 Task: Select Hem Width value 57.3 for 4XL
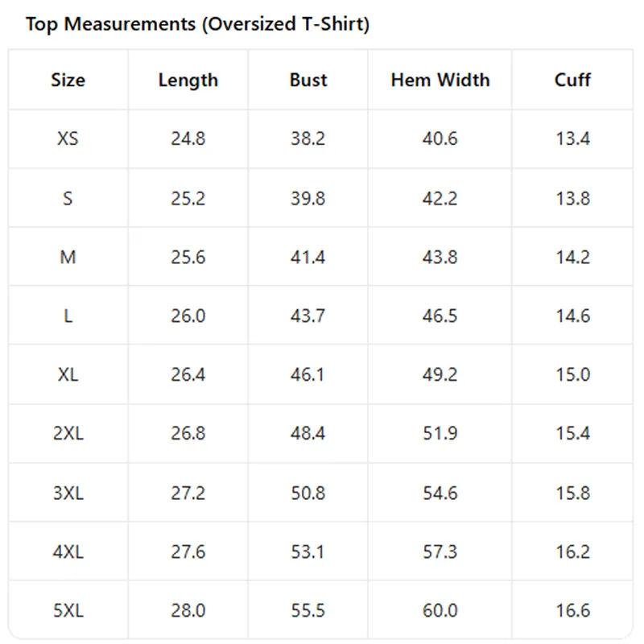point(440,552)
